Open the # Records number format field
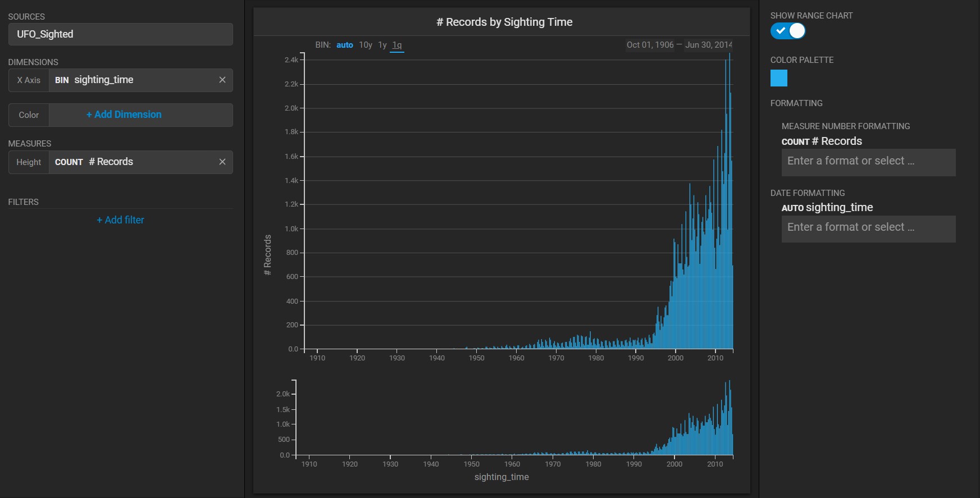The width and height of the screenshot is (980, 498). 868,162
